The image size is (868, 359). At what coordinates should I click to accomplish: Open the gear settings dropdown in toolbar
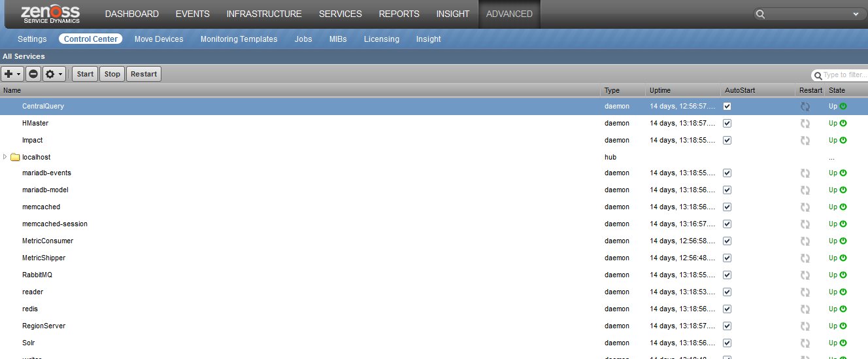click(54, 74)
